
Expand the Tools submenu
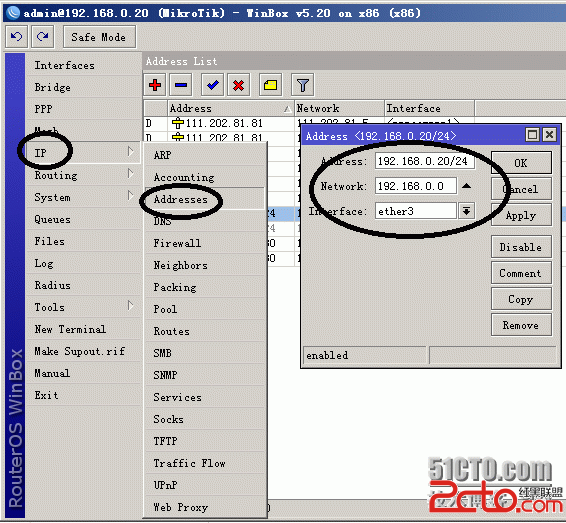[x=83, y=307]
